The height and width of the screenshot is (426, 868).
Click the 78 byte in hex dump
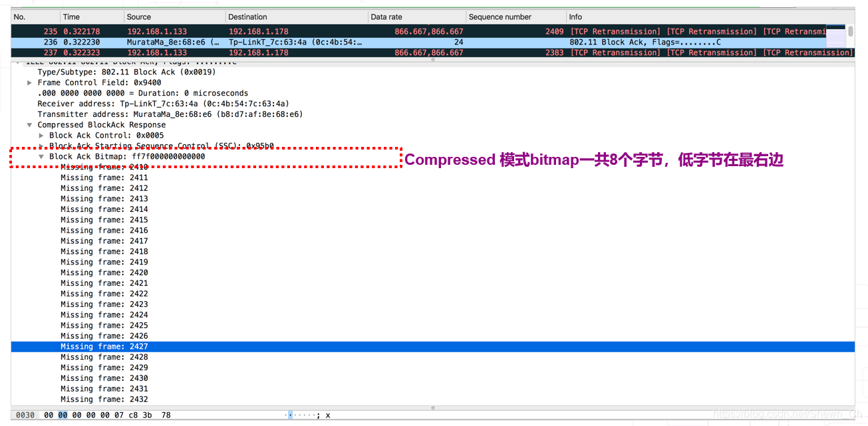166,415
